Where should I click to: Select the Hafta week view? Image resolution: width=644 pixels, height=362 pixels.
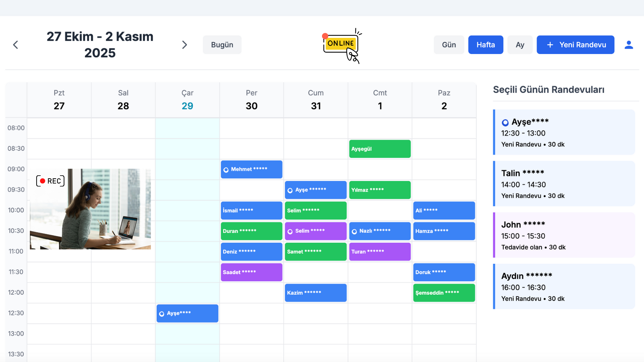coord(485,45)
